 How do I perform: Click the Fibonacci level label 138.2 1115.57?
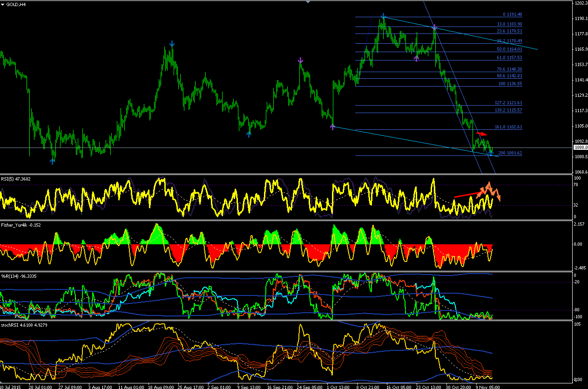pos(508,110)
